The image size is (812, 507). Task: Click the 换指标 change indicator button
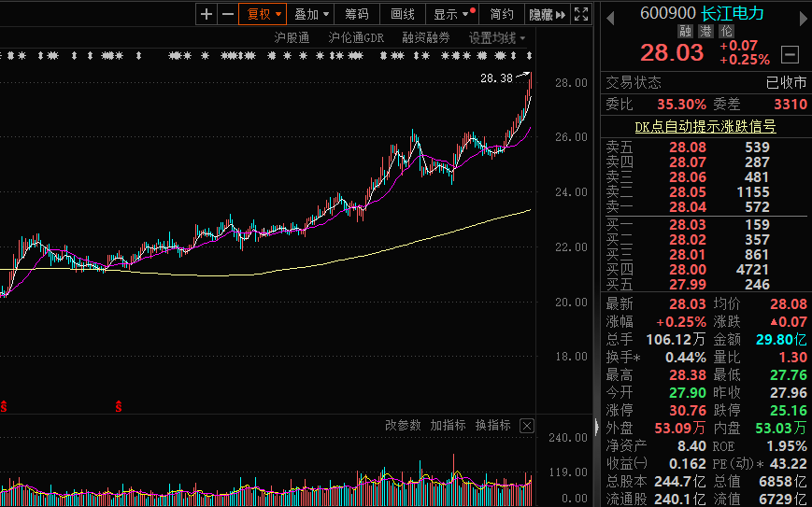pos(492,426)
